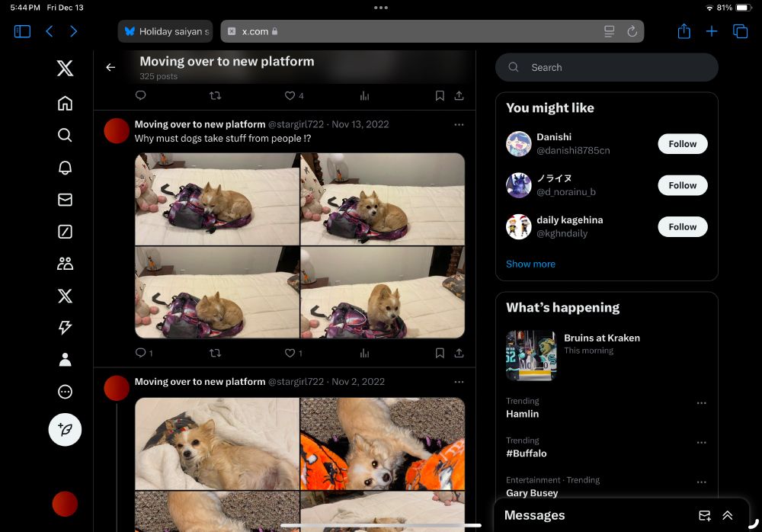Screen dimensions: 762x532
Task: Open account avatar at sidebar bottom
Action: (65, 504)
